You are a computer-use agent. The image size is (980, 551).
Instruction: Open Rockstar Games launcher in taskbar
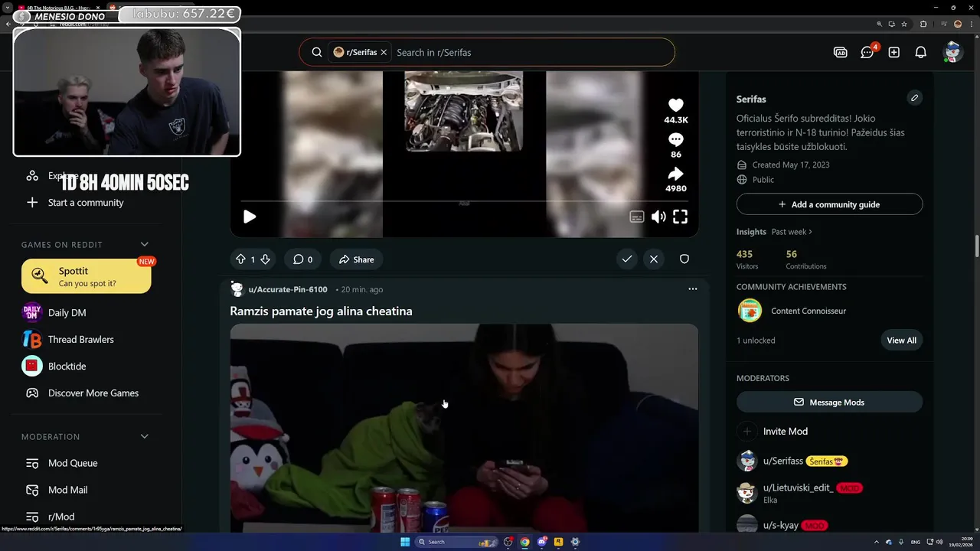point(559,542)
